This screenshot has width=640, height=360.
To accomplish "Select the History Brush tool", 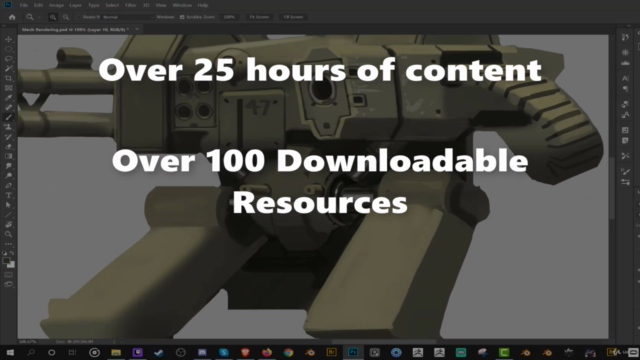I will [8, 137].
